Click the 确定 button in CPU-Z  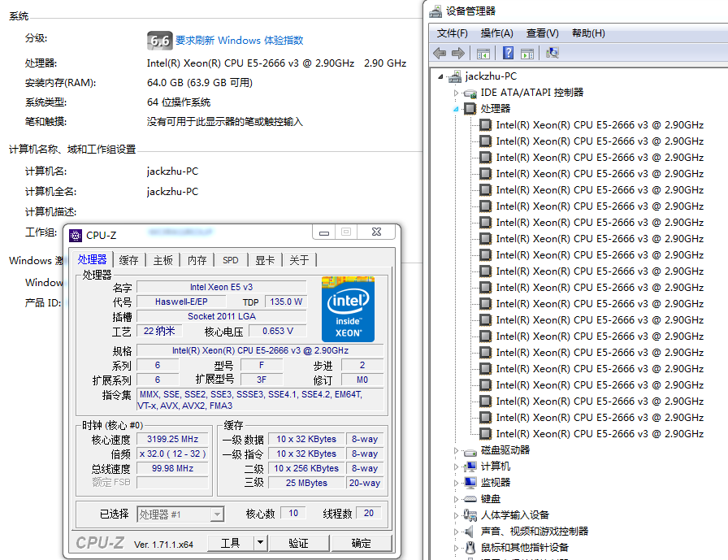(x=362, y=542)
